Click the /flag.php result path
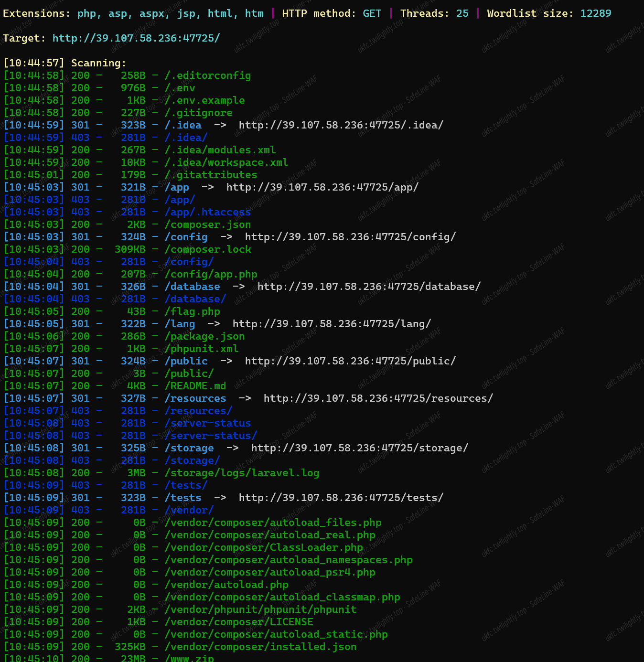Viewport: 644px width, 662px height. pos(192,311)
